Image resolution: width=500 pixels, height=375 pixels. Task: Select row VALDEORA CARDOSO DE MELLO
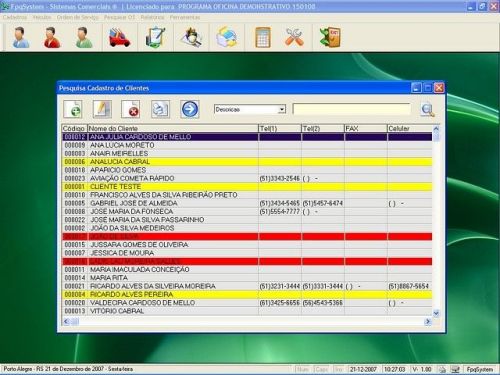tap(247, 303)
